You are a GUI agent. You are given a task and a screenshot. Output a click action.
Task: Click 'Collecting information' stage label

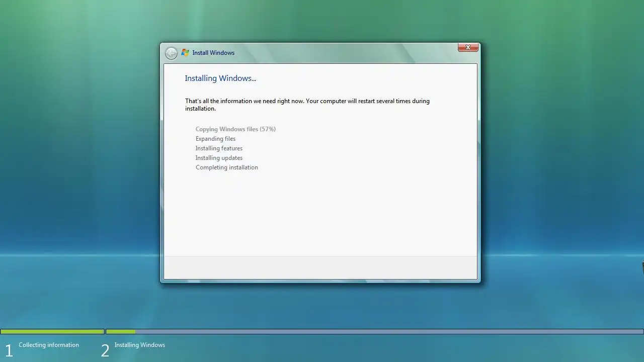point(49,345)
